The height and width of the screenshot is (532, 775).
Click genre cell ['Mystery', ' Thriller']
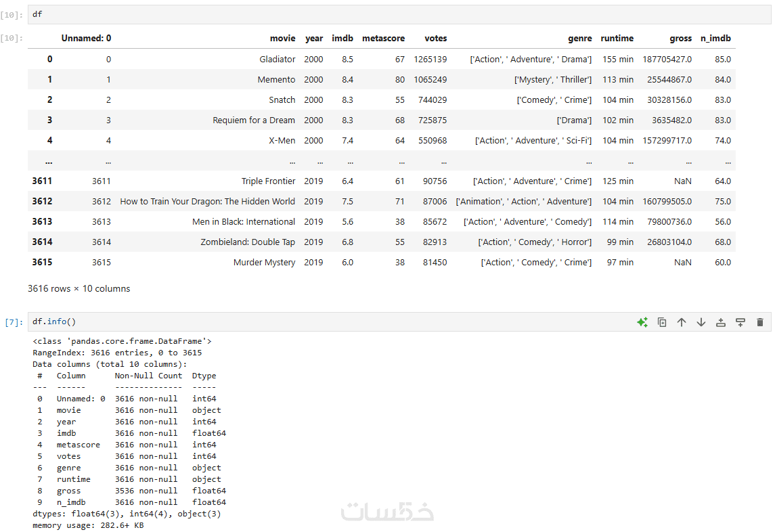click(552, 80)
